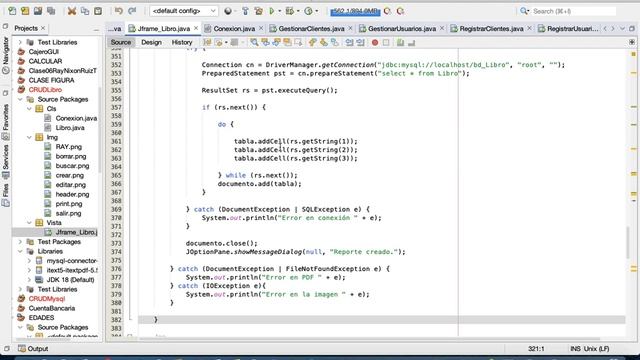
Task: Select the Design view button
Action: (151, 42)
